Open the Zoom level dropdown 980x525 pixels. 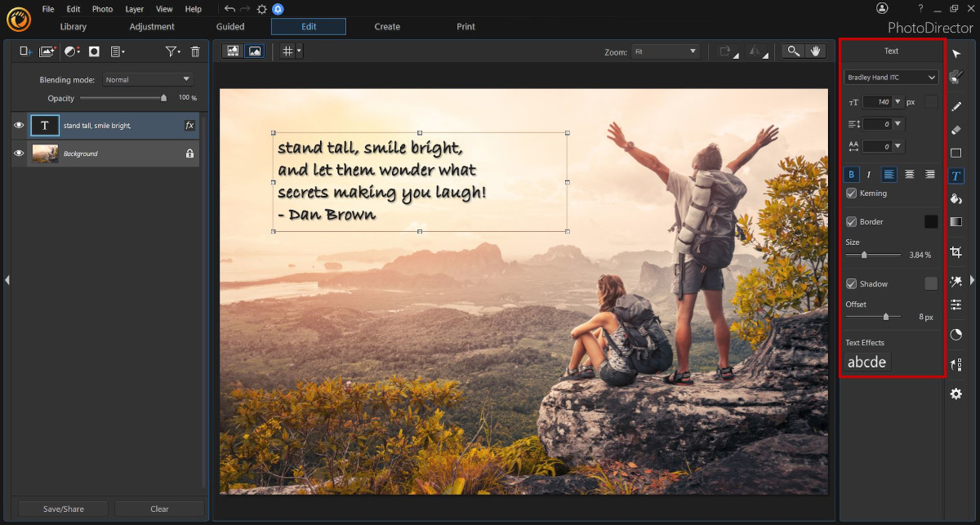pos(666,51)
